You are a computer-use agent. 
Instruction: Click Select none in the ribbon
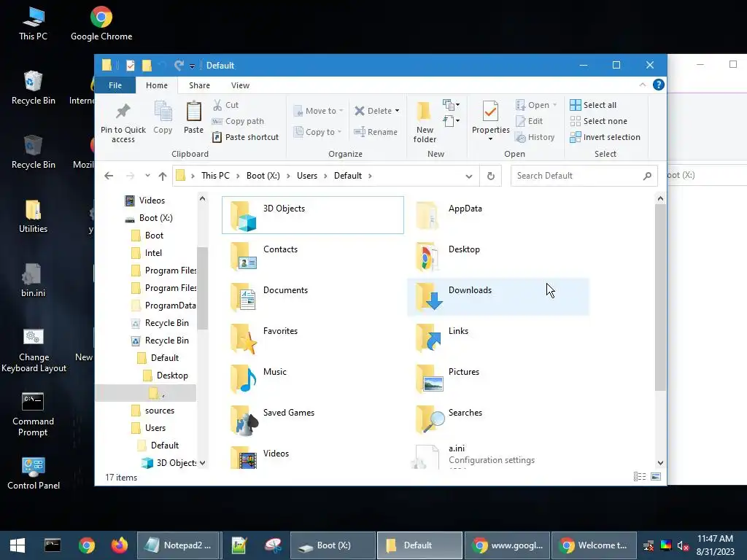pos(599,121)
